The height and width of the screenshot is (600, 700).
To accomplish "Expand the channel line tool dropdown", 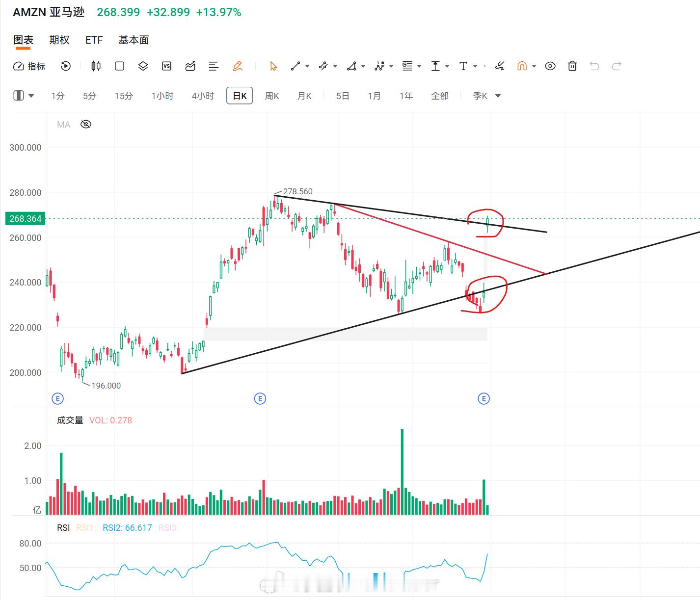I will pyautogui.click(x=335, y=66).
